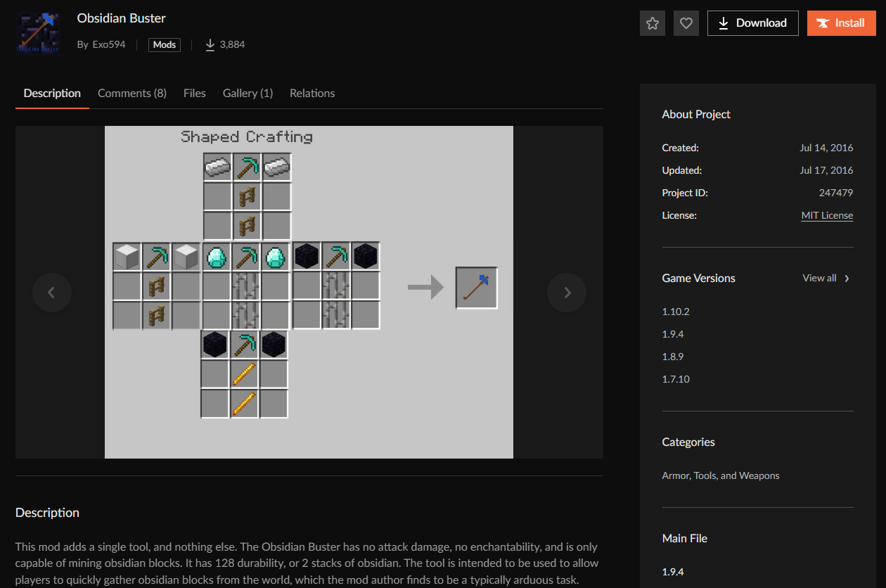Image resolution: width=886 pixels, height=588 pixels.
Task: Click the star favorite icon
Action: [653, 23]
